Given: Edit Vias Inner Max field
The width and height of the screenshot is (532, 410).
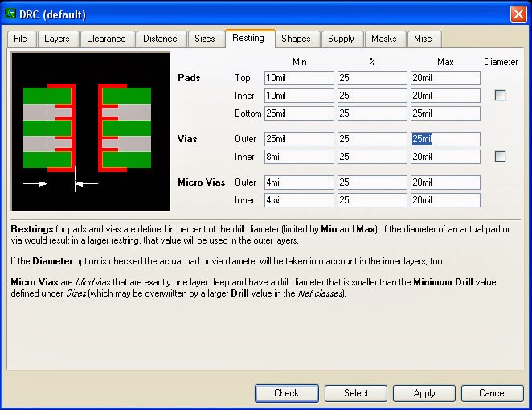Looking at the screenshot, I should point(445,157).
